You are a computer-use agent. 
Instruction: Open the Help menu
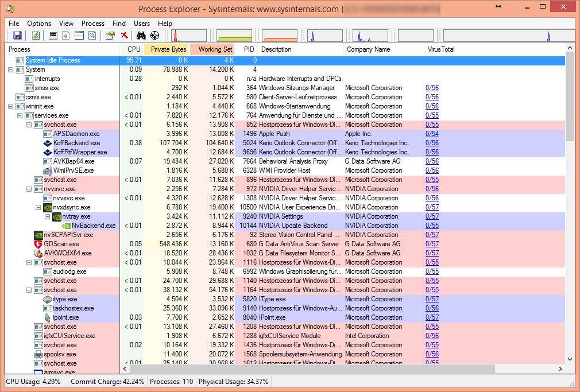pos(165,24)
